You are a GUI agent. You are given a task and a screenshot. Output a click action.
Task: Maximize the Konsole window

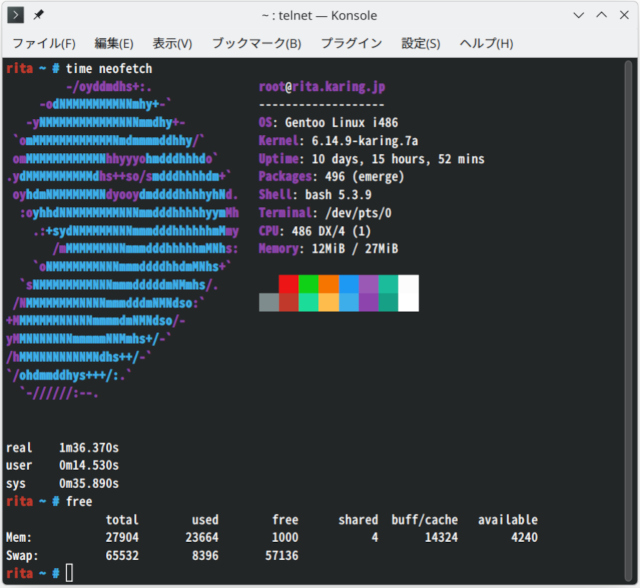pyautogui.click(x=601, y=15)
